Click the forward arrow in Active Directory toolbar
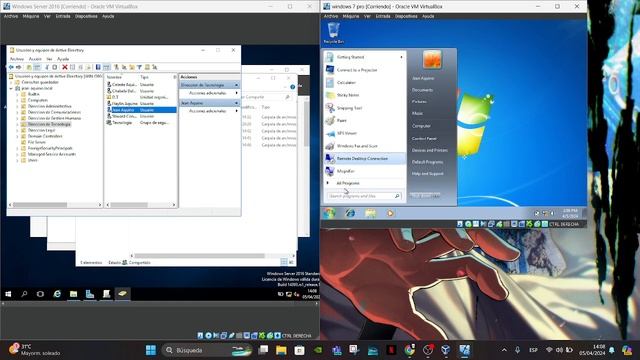This screenshot has width=640, height=360. click(18, 67)
